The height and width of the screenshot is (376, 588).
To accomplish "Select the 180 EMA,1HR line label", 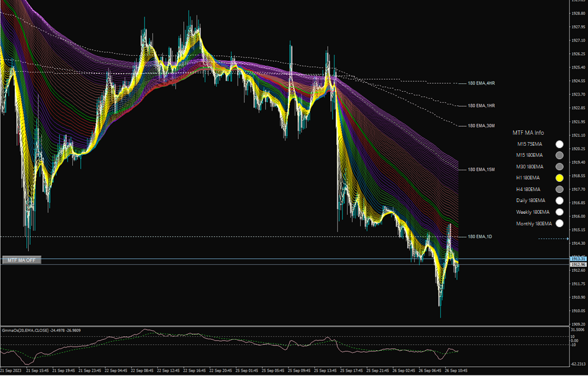I will click(x=481, y=106).
